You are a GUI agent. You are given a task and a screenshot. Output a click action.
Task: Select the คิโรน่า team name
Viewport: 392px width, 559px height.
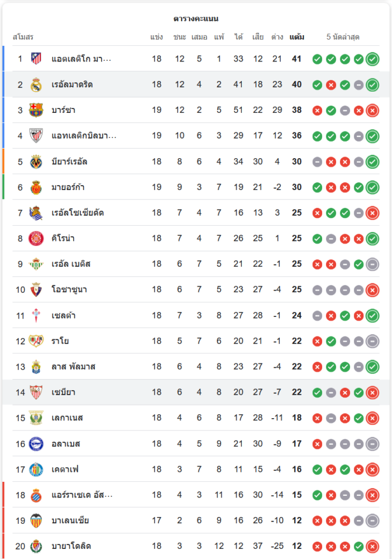63,239
